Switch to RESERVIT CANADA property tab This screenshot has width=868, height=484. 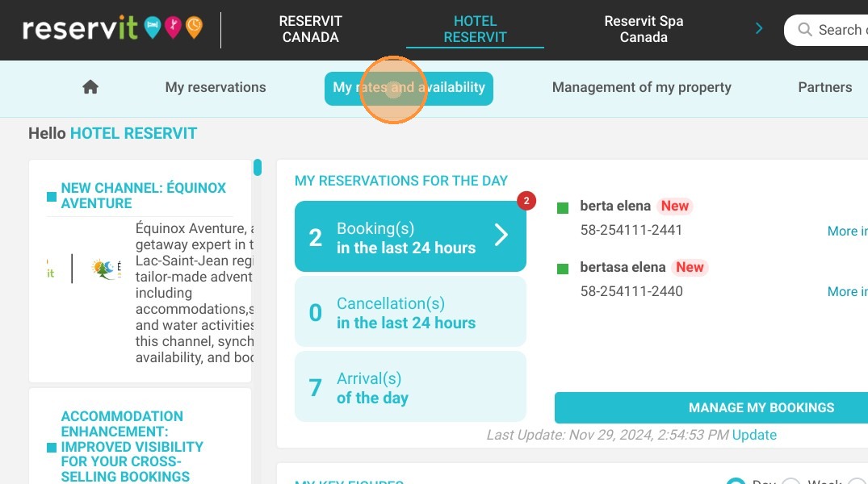[x=310, y=29]
